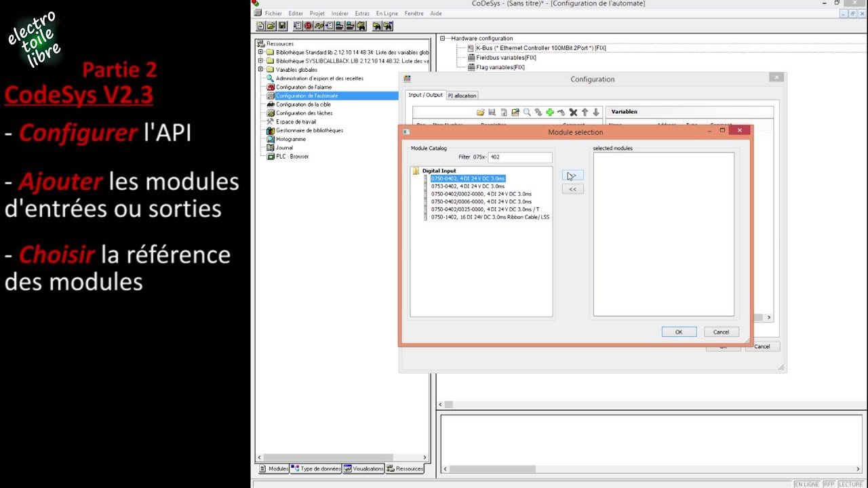
Task: Open the Projet menu
Action: [x=317, y=14]
